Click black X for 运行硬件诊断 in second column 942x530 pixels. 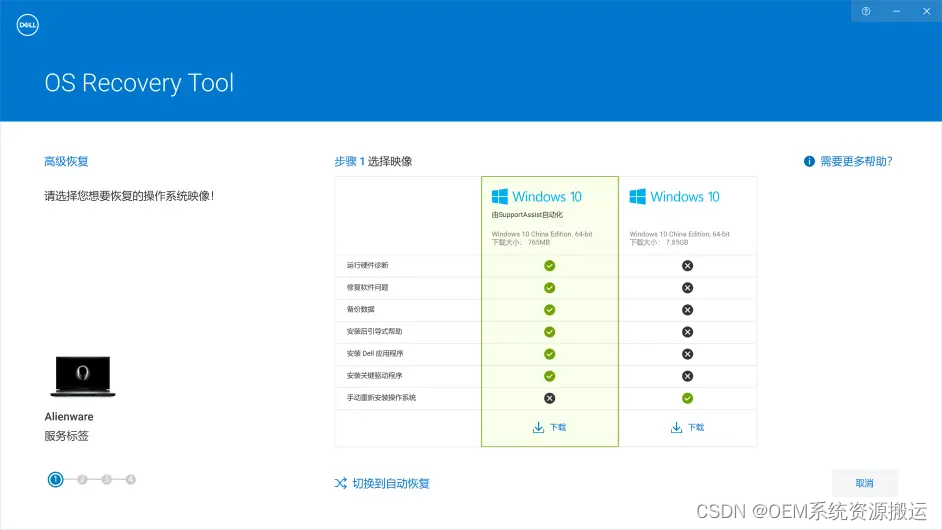tap(688, 266)
